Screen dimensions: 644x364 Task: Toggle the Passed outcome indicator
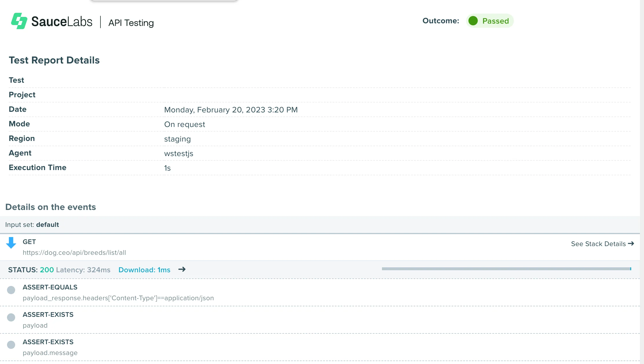(490, 21)
